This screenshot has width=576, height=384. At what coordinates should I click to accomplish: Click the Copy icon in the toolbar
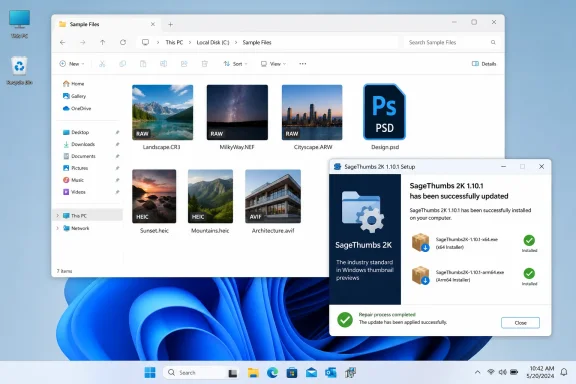click(x=122, y=64)
